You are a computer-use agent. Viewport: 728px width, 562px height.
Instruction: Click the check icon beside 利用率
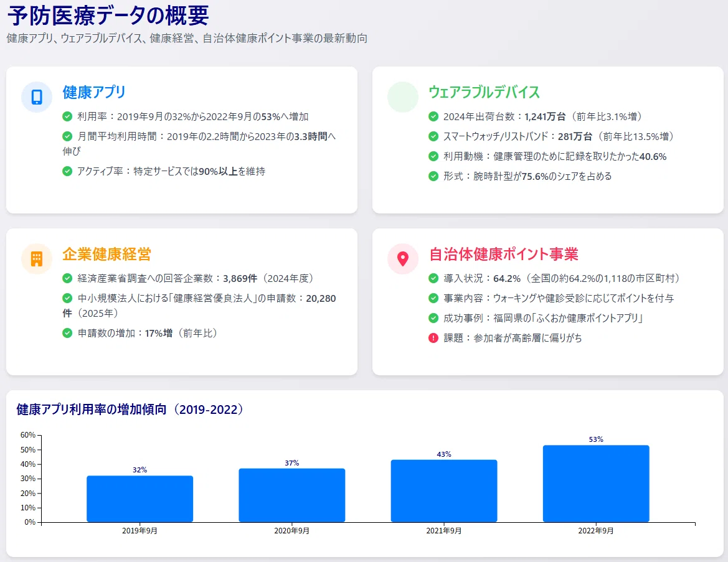tap(67, 116)
